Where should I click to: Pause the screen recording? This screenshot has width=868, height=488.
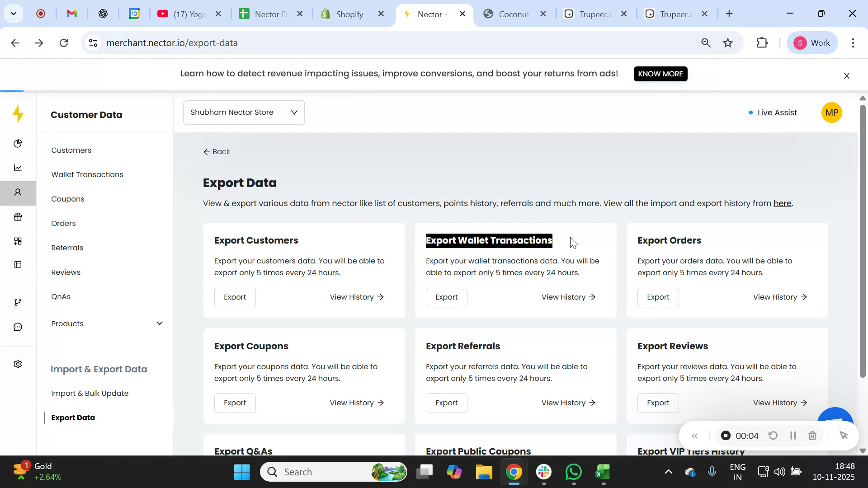[793, 435]
